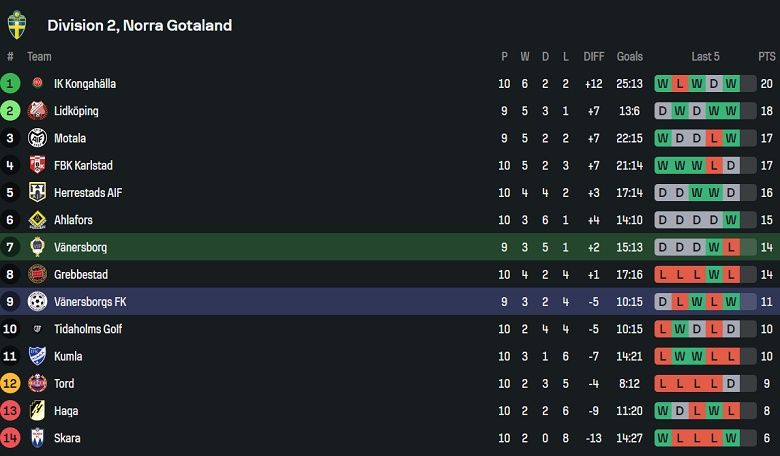Click IK Kongahälla team crest
Screen dimensions: 780x456
(37, 84)
